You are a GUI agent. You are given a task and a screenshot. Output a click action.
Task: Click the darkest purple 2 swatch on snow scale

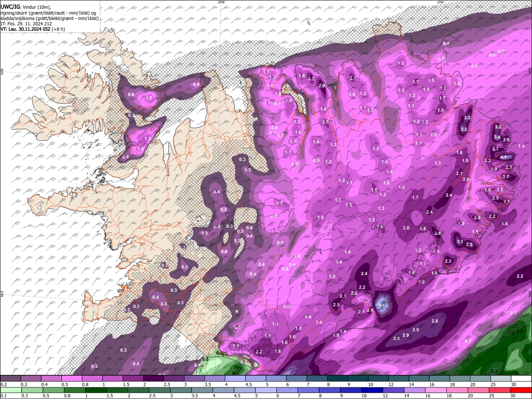point(153,379)
